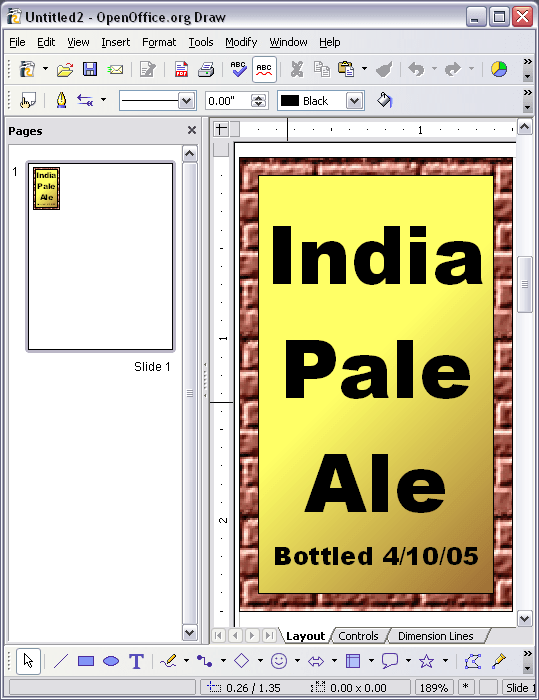
Task: Click the Edit File icon
Action: (x=147, y=69)
